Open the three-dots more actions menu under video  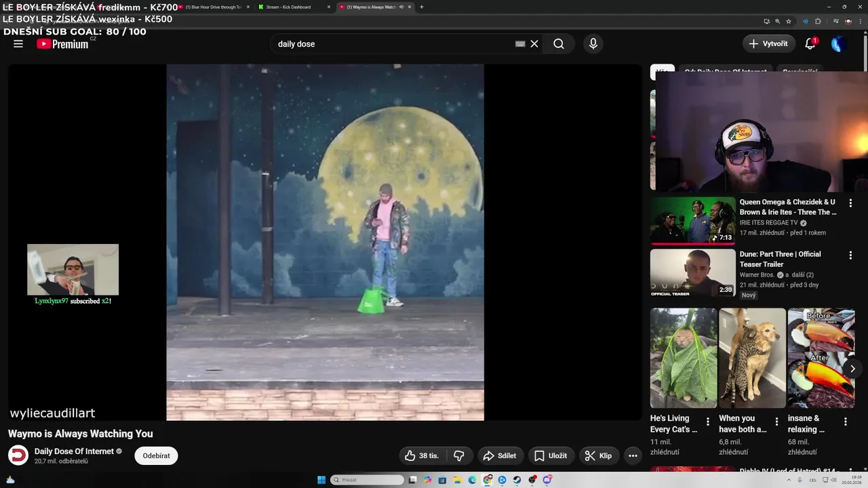pyautogui.click(x=633, y=455)
